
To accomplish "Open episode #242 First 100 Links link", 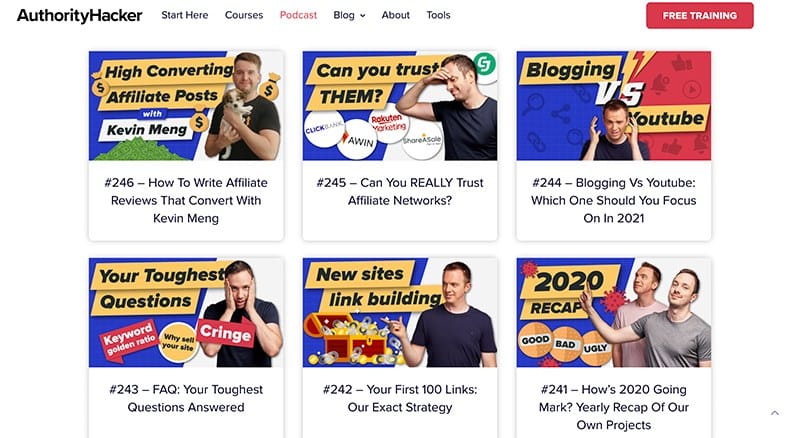I will (400, 398).
